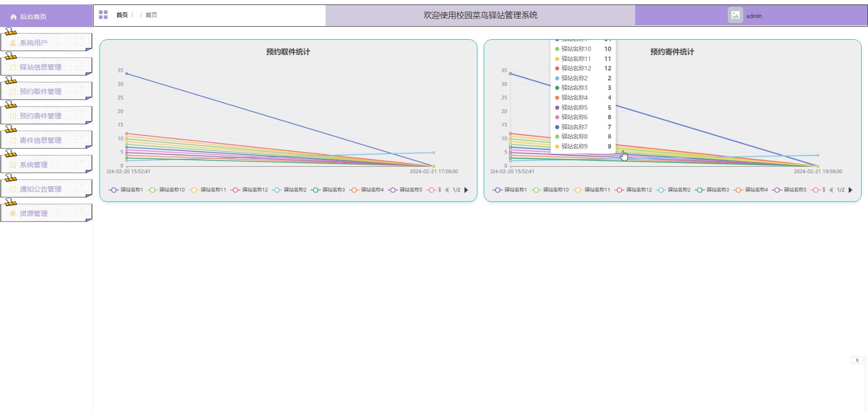This screenshot has width=868, height=411.
Task: Expand the 预约取件管理 menu chevron
Action: (82, 88)
